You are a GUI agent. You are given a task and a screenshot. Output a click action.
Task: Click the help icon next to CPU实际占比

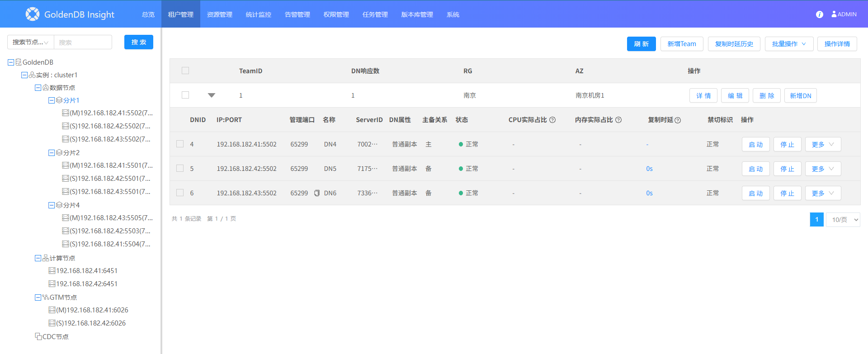coord(552,120)
